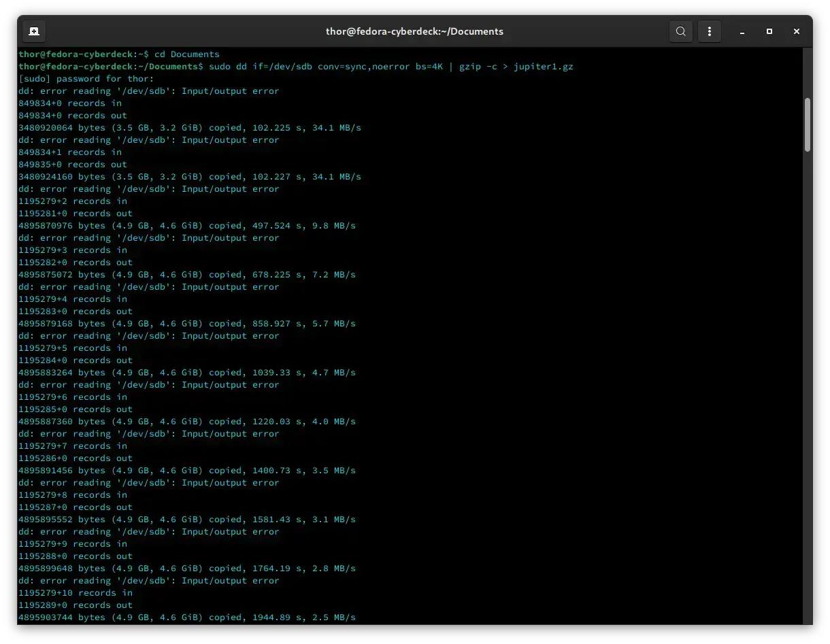
Task: Click '1195282+0 records out' line
Action: [x=76, y=262]
